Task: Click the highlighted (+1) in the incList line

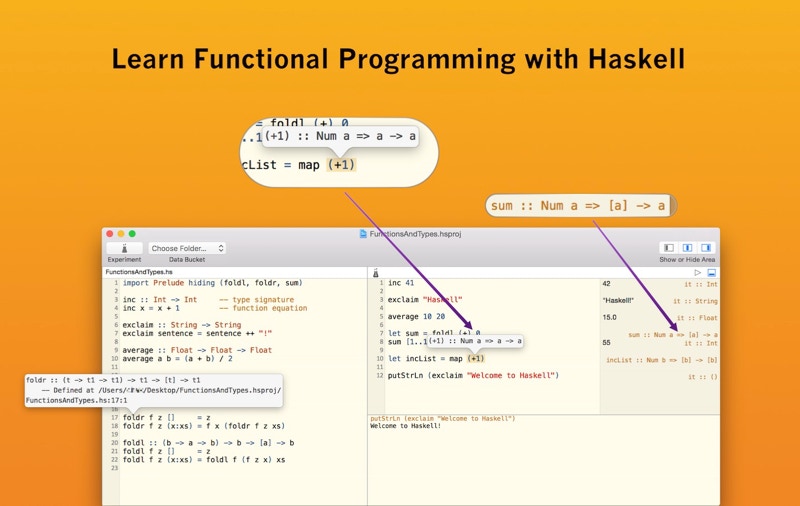Action: [476, 359]
